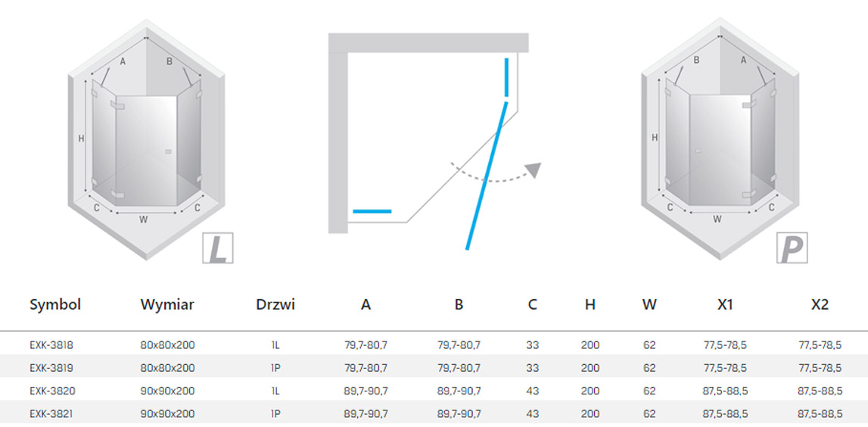Click the X2 column header

[820, 305]
